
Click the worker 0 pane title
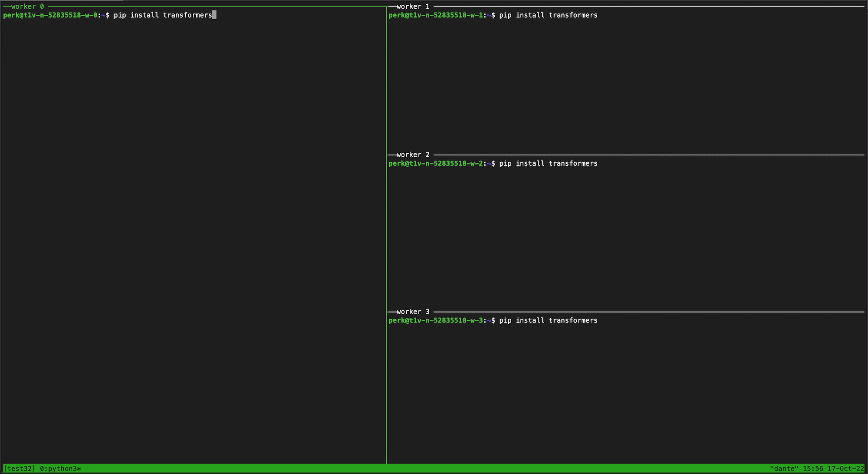coord(27,7)
